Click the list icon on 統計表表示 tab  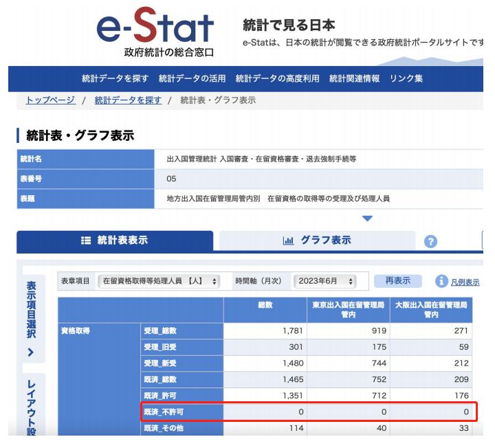pyautogui.click(x=86, y=240)
